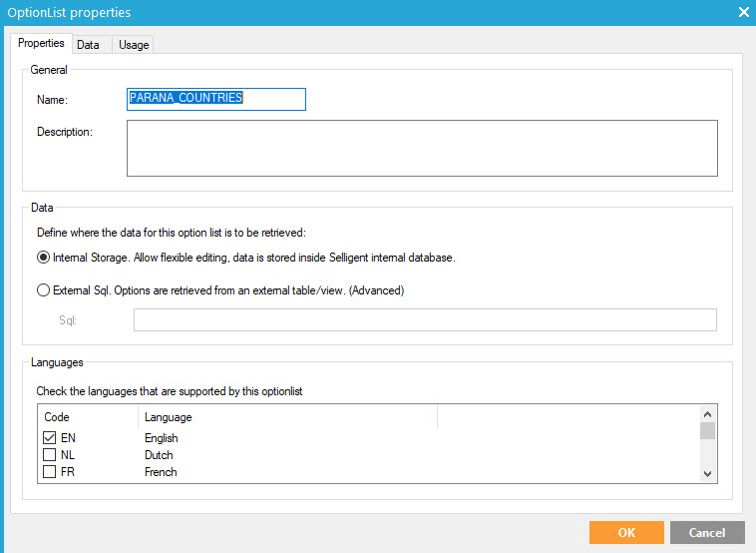
Task: Check the FR language checkbox
Action: tap(49, 472)
